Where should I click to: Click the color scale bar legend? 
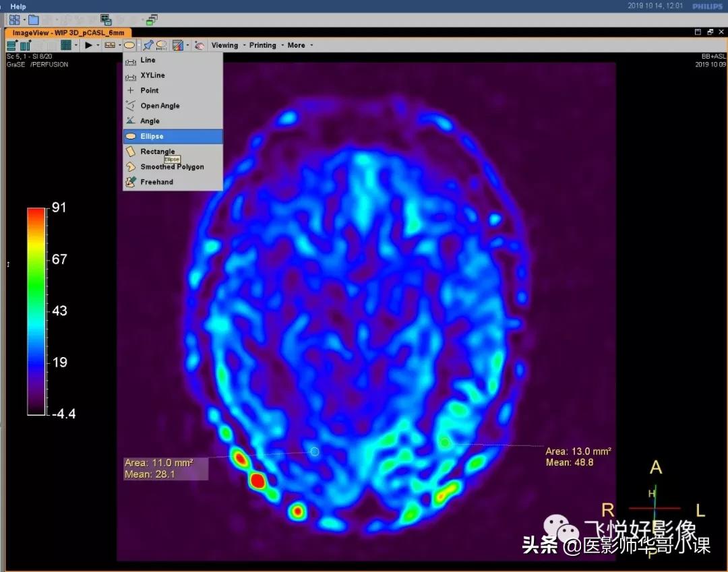[x=36, y=311]
